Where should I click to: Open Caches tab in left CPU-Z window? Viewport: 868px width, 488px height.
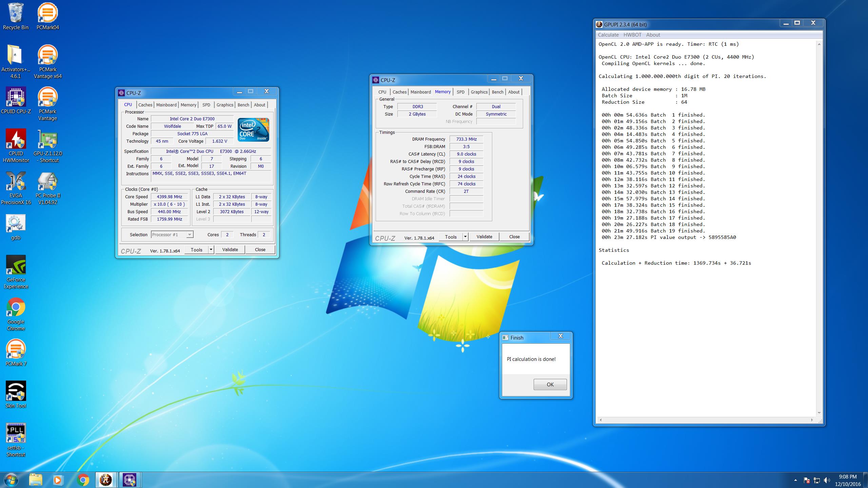pos(145,105)
